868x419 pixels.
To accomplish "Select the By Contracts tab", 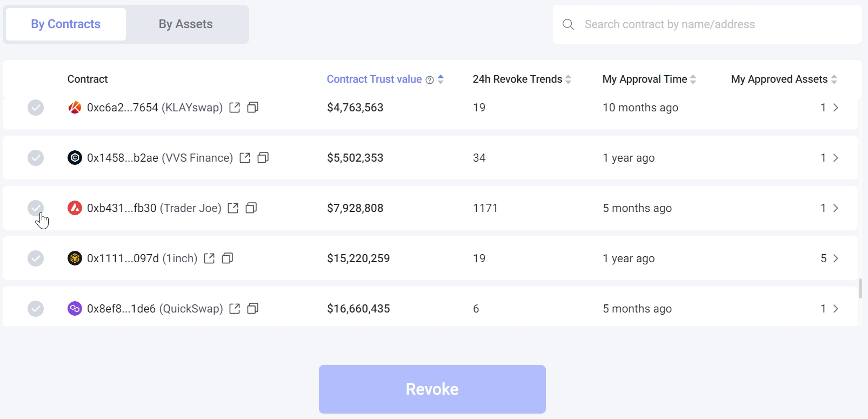I will click(65, 24).
